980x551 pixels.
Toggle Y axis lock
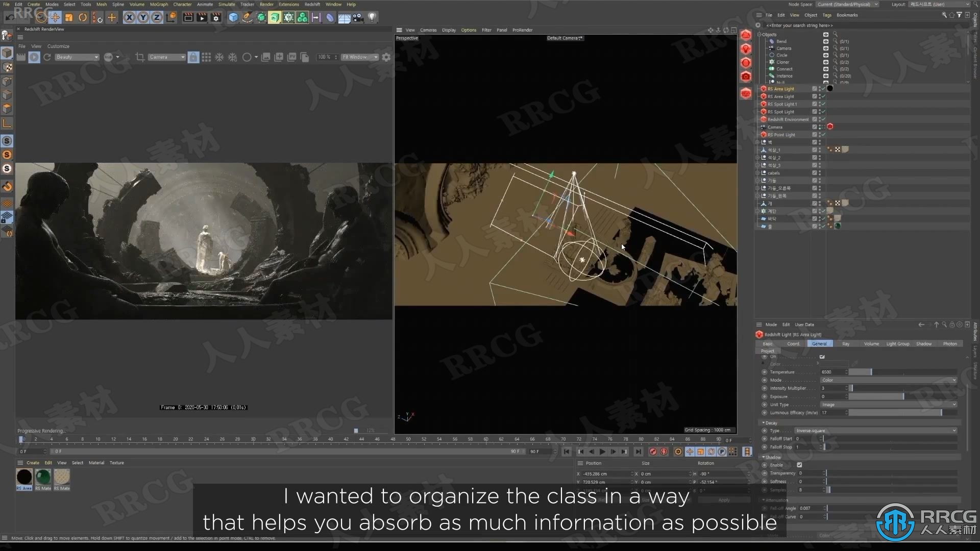point(143,17)
